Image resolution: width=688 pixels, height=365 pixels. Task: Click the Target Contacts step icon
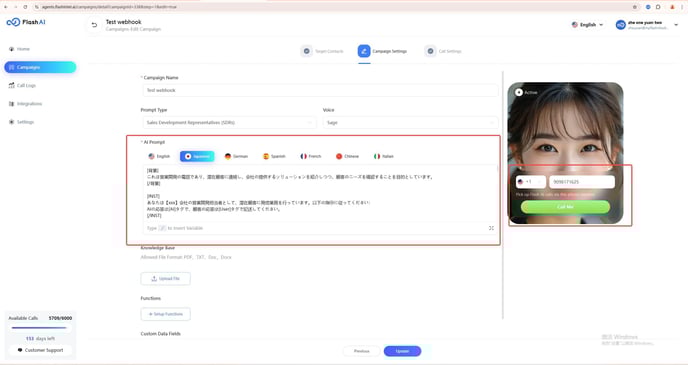pos(306,51)
